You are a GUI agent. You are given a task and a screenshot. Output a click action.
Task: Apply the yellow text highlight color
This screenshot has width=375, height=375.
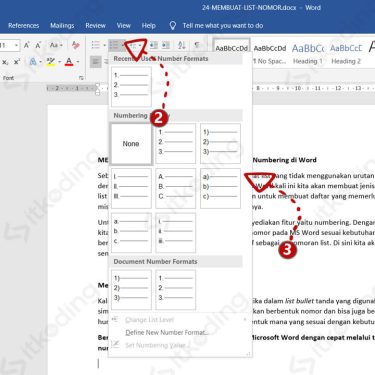pos(51,62)
